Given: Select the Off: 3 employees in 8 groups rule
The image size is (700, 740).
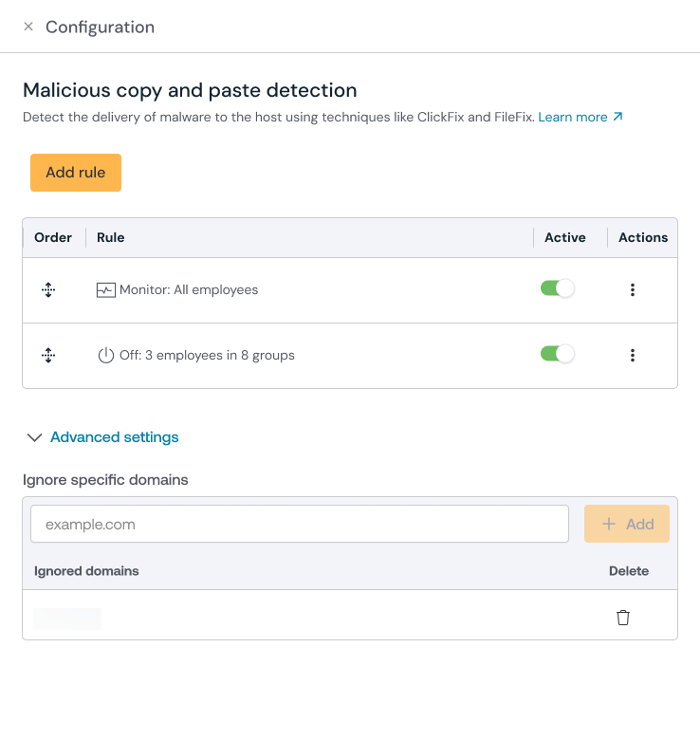Looking at the screenshot, I should tap(207, 356).
